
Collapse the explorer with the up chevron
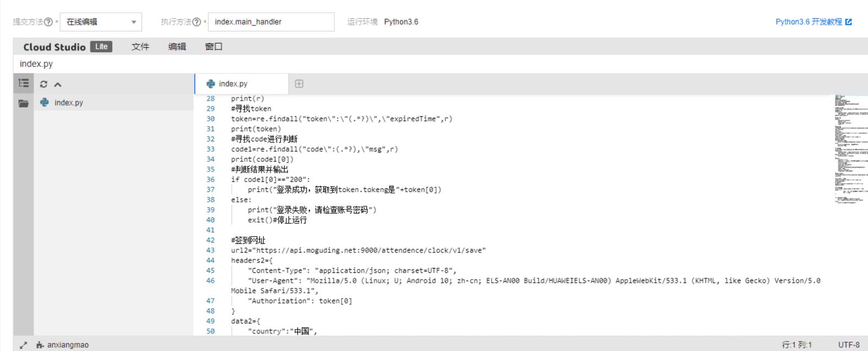(x=58, y=84)
